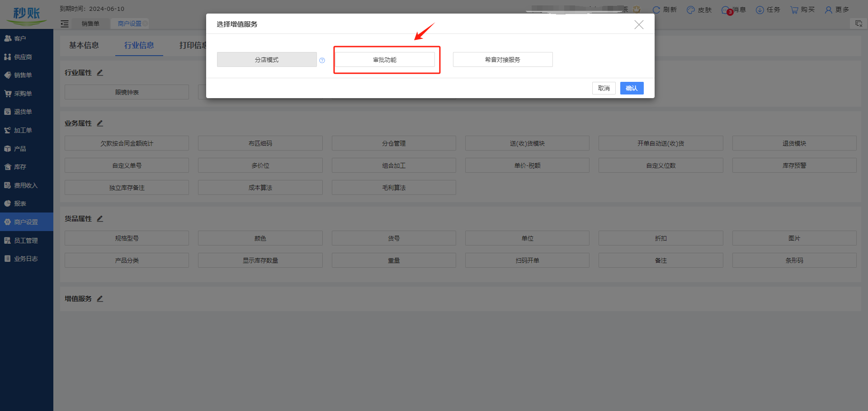Toggle the 自定义位数 attribute

pyautogui.click(x=660, y=165)
